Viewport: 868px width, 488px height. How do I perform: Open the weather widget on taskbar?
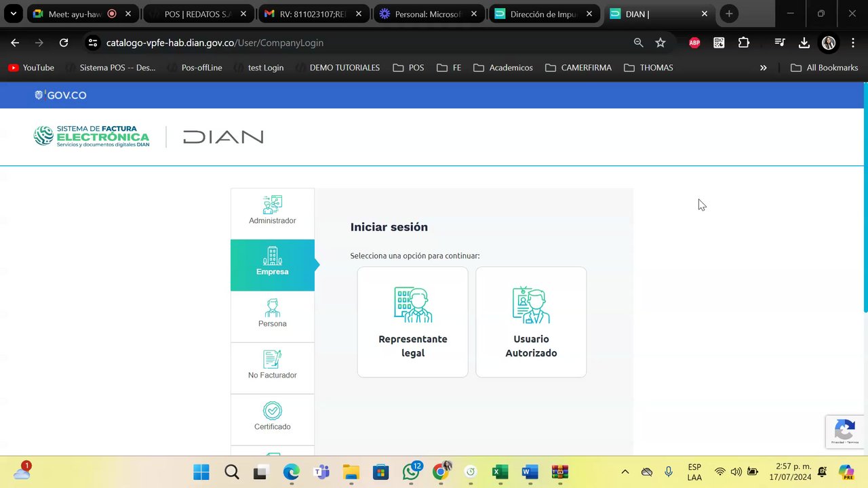pyautogui.click(x=22, y=472)
